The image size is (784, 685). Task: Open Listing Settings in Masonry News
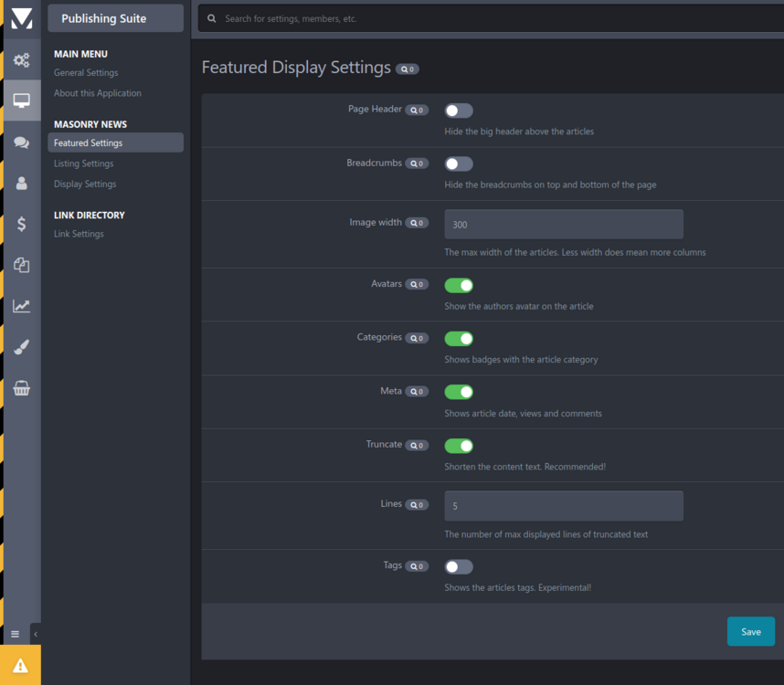[84, 163]
